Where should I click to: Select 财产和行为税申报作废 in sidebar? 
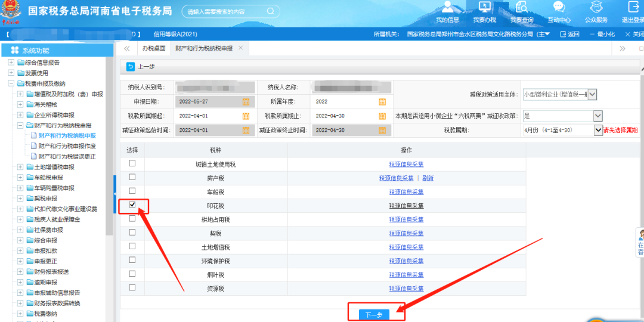(67, 146)
